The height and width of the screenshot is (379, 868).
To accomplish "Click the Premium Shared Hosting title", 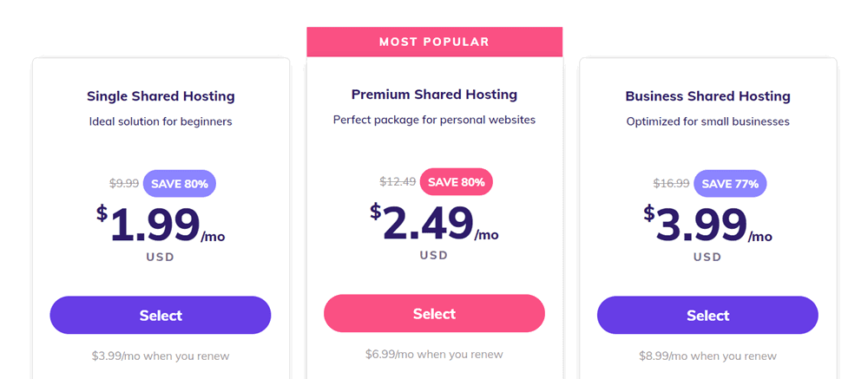I will click(x=435, y=95).
